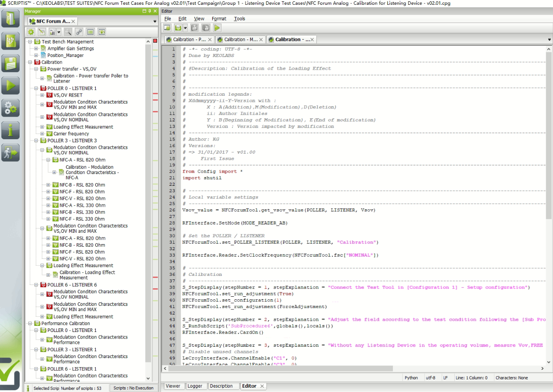Select the NFC-F - RSL 330 Ohm item
The image size is (553, 392).
pos(82,219)
